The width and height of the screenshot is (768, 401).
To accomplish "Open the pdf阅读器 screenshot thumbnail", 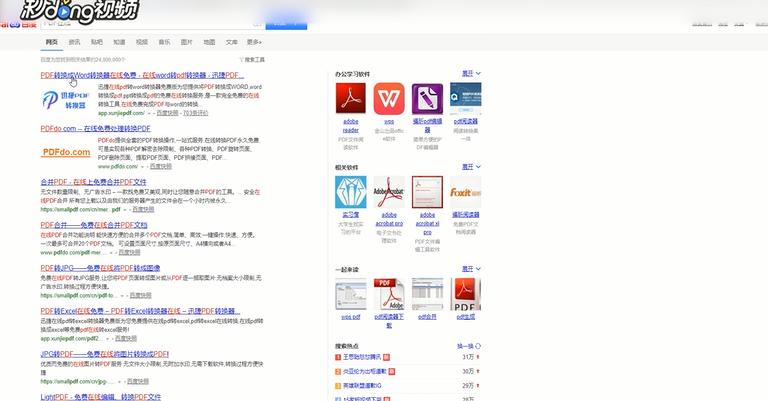I will 465,98.
